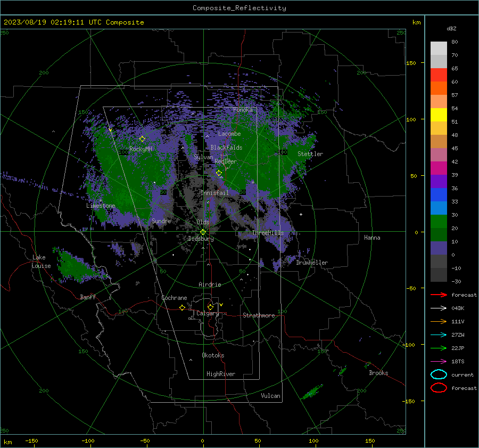Click the Innisfail label
Image resolution: width=479 pixels, height=448 pixels.
214,193
